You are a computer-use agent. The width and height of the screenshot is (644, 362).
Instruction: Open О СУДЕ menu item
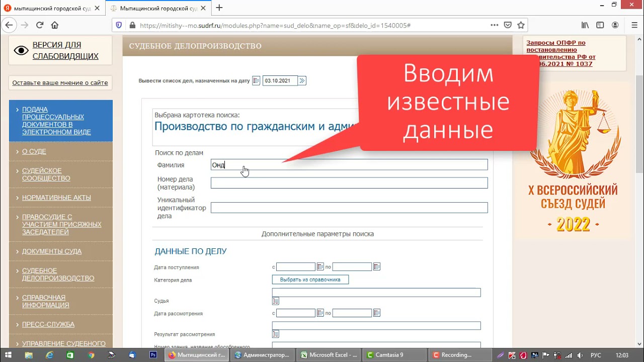point(34,151)
